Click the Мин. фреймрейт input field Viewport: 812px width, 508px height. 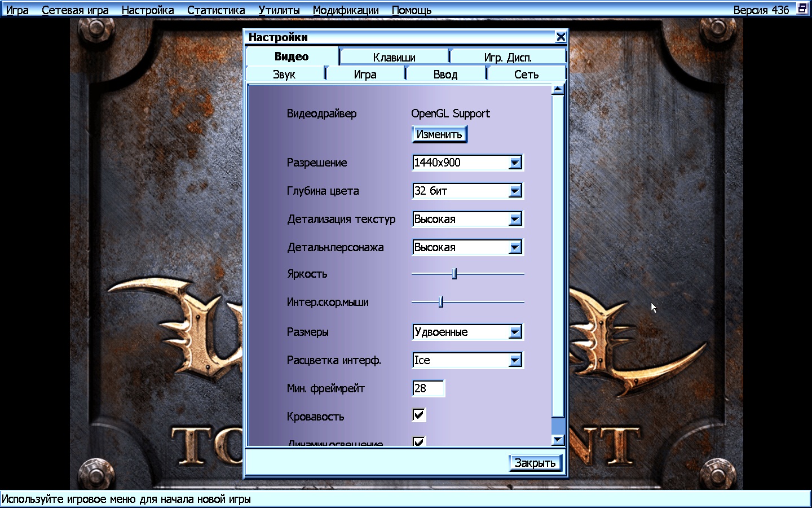[x=429, y=388]
